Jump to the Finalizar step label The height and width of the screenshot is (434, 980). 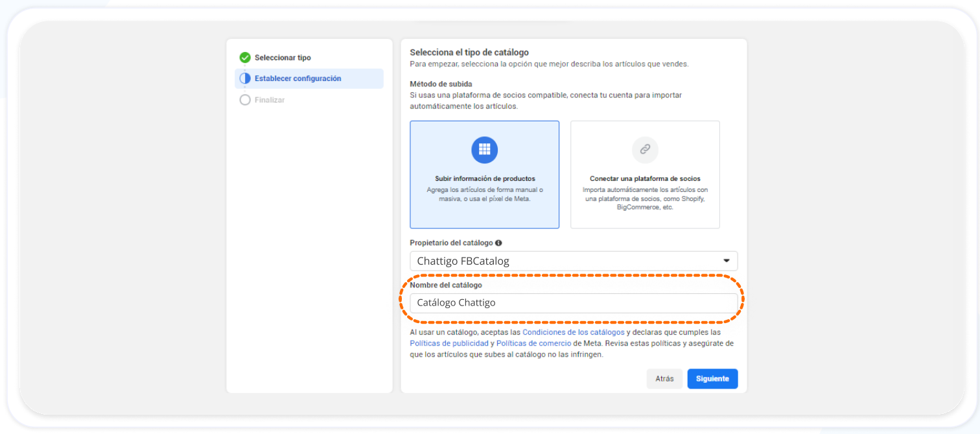tap(270, 100)
